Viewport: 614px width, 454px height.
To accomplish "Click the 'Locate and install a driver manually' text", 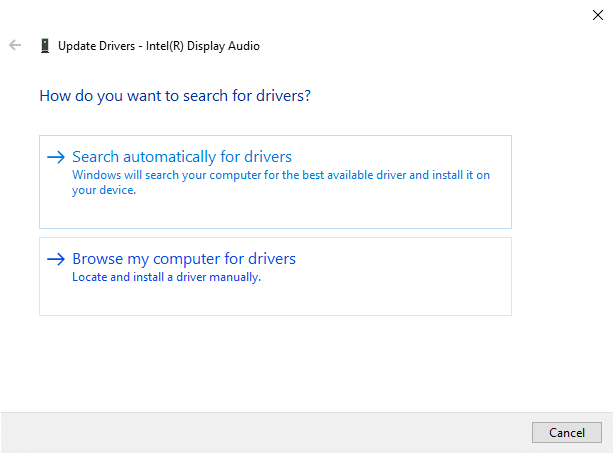I will coord(166,277).
